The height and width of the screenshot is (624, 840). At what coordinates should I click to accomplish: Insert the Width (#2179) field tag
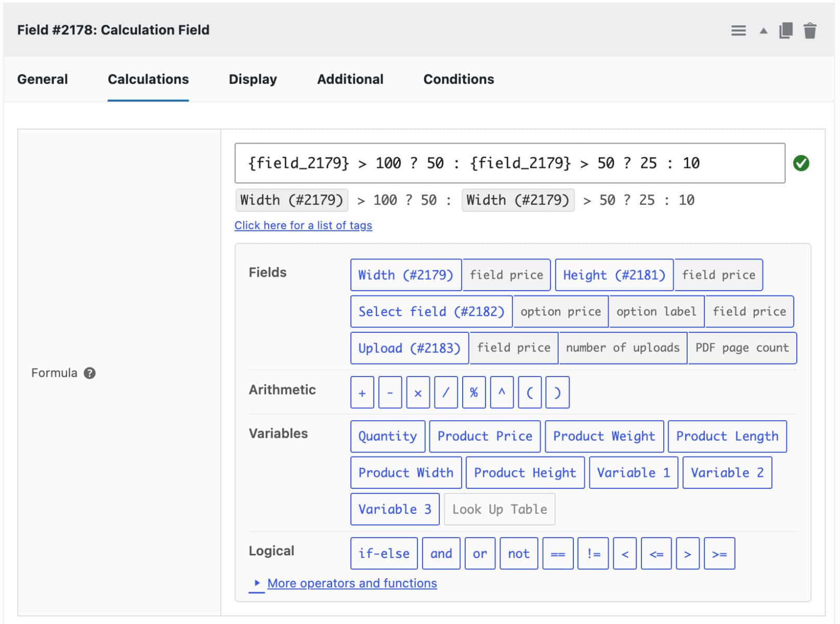pos(406,275)
